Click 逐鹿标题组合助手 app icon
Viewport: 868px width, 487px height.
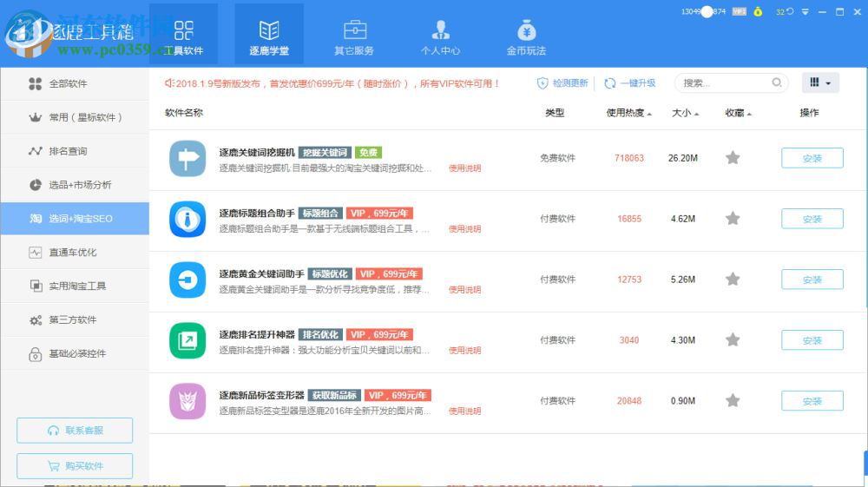coord(187,219)
